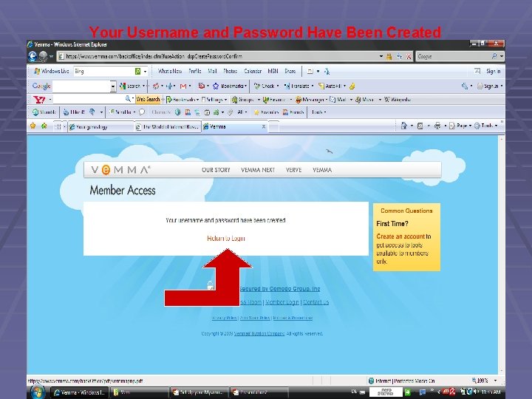This screenshot has width=532, height=399.
Task: Open Yahoo toolbar Bookmarks dropdown
Action: click(x=183, y=100)
